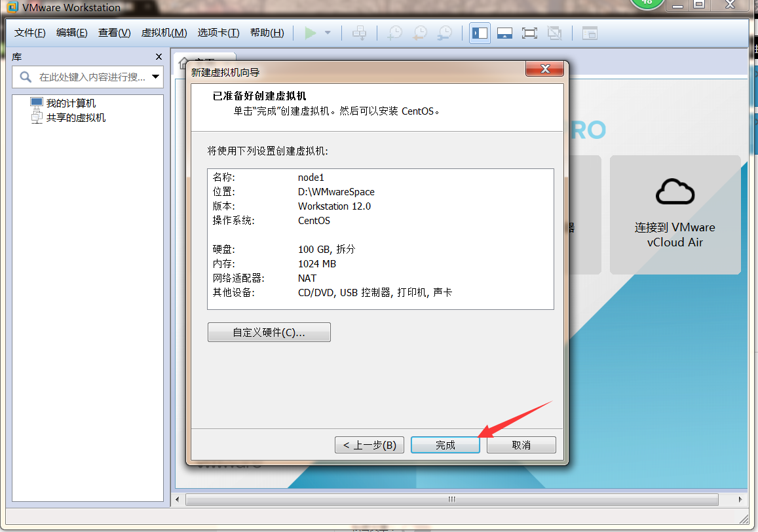Screen dimensions: 758x532
Task: Click the NAT network adapter value
Action: [x=307, y=278]
